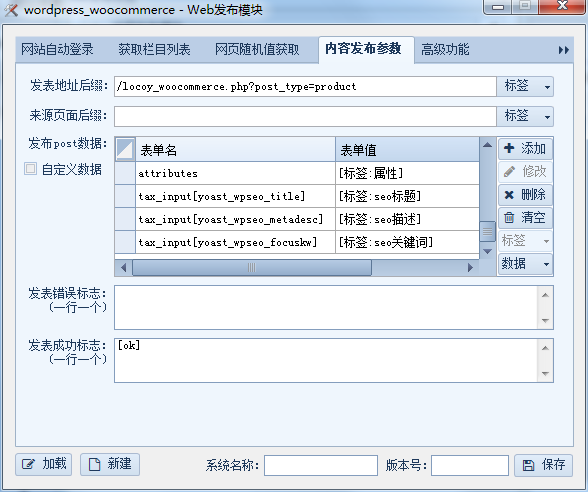588x492 pixels.
Task: Click the 表单值 column header
Action: click(407, 150)
